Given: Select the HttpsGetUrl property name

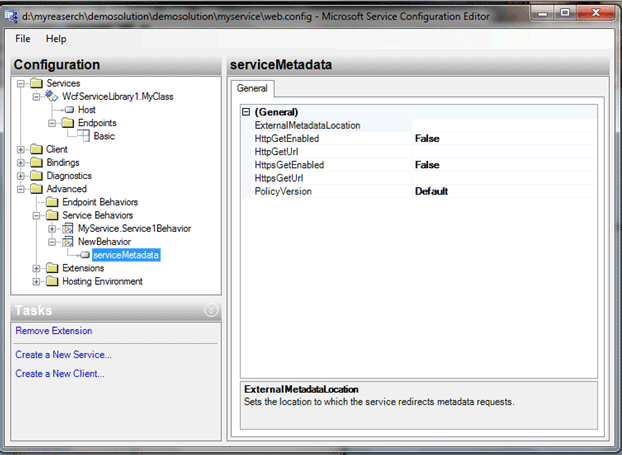Looking at the screenshot, I should [279, 178].
